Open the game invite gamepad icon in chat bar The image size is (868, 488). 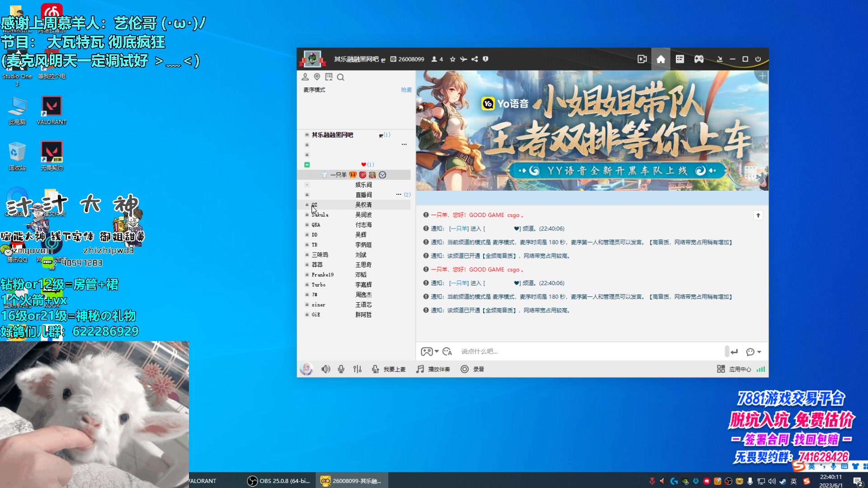coord(426,352)
